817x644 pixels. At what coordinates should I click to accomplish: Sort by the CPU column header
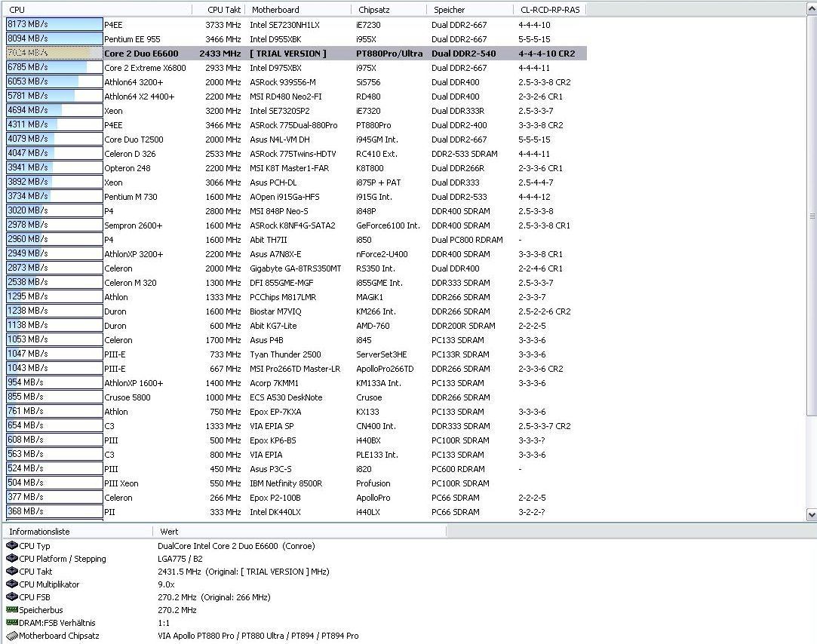(97, 9)
